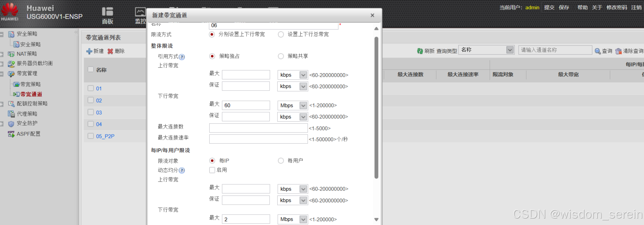Click the 安全策略 tree folder icon
The image size is (644, 225).
(x=11, y=34)
